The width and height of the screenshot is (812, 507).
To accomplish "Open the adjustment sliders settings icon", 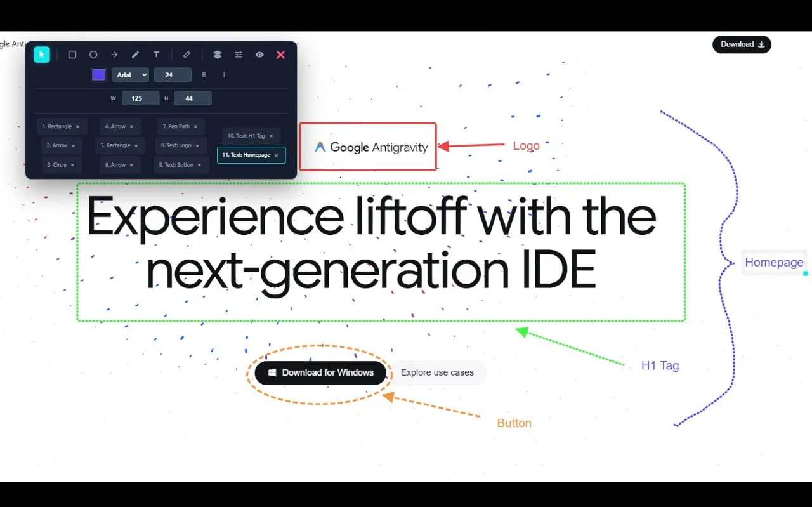I will coord(239,55).
